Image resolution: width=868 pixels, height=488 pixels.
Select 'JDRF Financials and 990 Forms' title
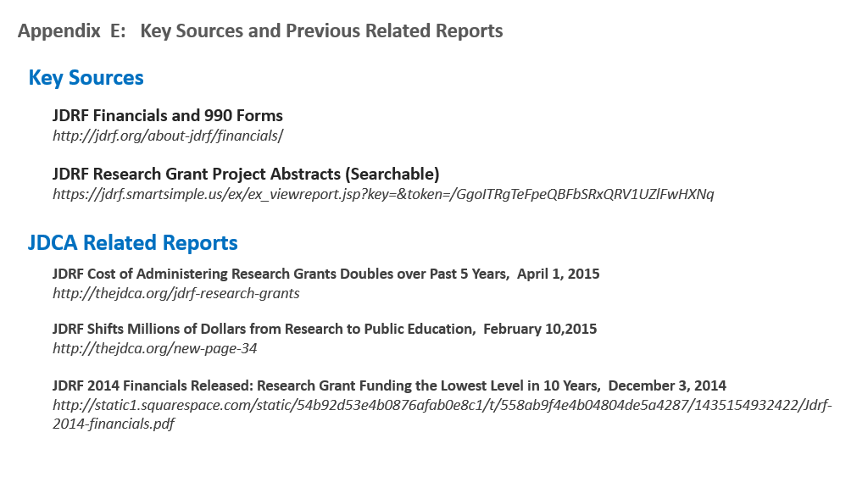point(168,115)
